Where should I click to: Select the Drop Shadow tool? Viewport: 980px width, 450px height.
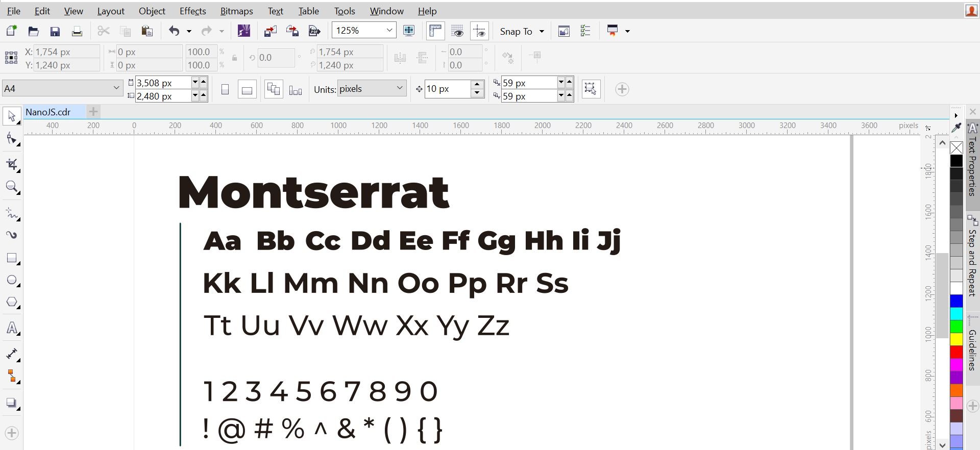coord(12,404)
